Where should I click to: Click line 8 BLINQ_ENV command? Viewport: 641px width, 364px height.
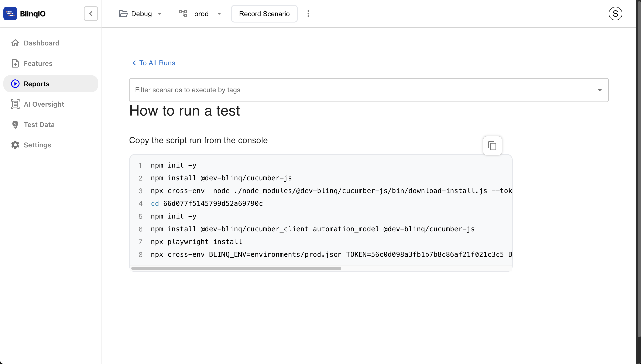(x=331, y=254)
